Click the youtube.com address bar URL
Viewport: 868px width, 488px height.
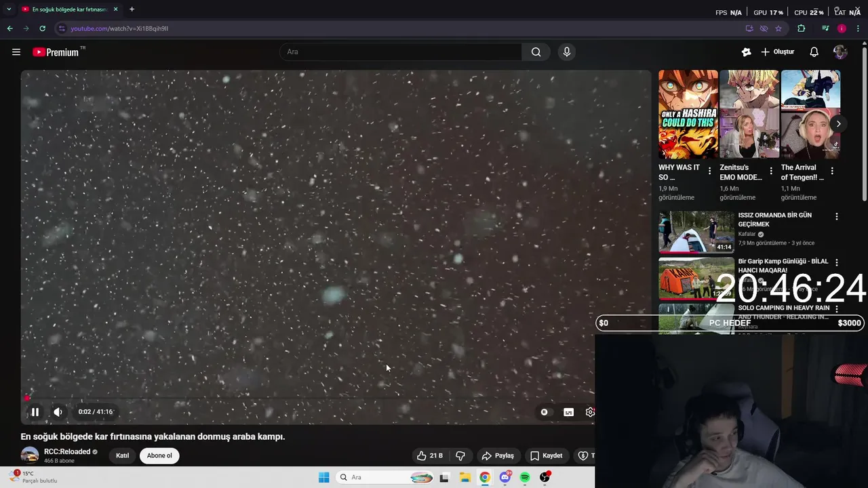click(119, 28)
